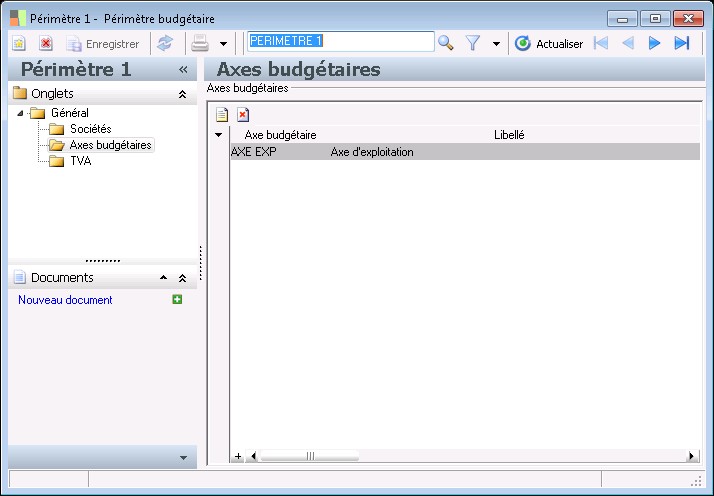Go to last record arrow
714x496 pixels.
pyautogui.click(x=682, y=43)
